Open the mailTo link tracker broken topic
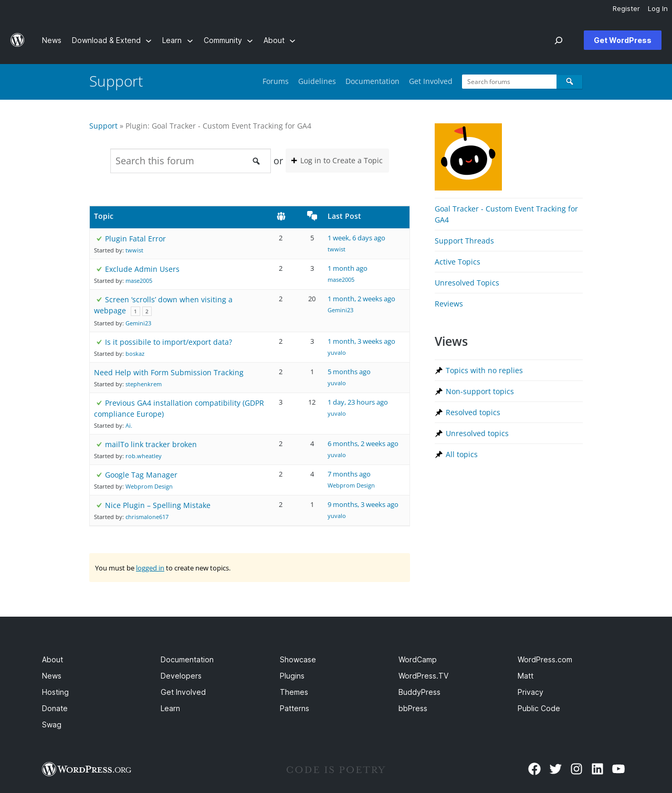This screenshot has height=793, width=672. (x=151, y=445)
